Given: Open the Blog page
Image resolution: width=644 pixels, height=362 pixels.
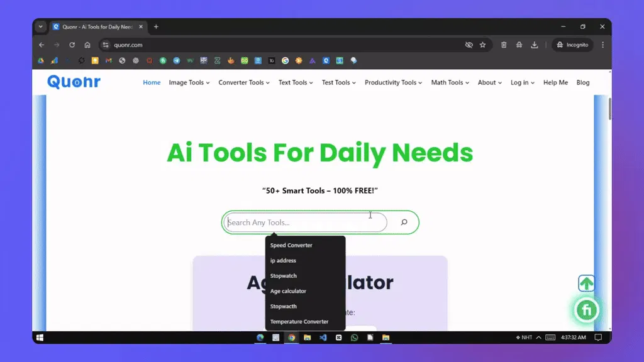Looking at the screenshot, I should tap(583, 82).
